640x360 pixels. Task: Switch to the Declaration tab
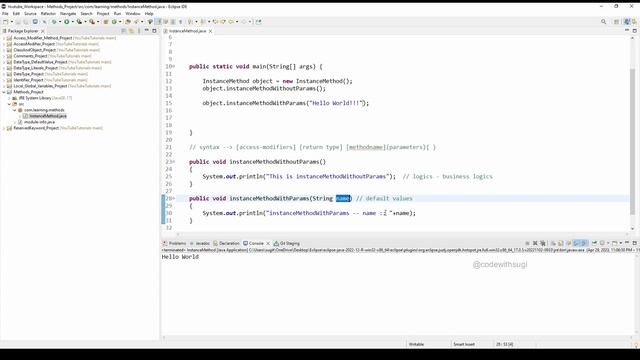pos(226,243)
